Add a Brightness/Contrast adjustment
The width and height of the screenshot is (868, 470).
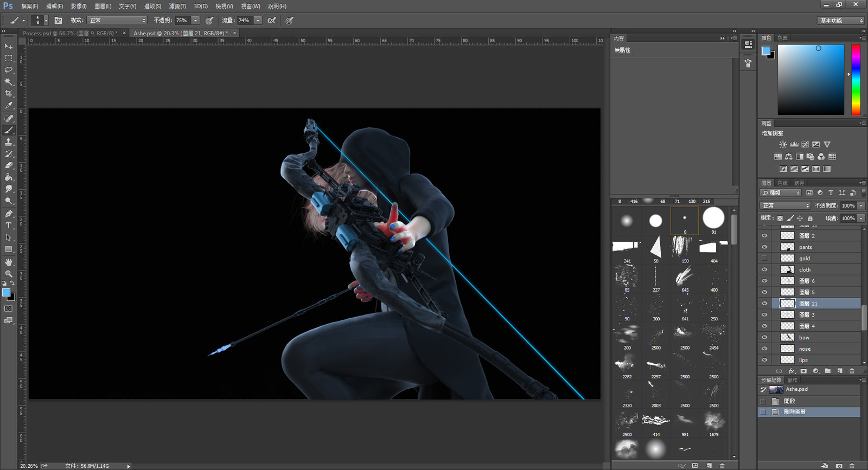[x=783, y=145]
